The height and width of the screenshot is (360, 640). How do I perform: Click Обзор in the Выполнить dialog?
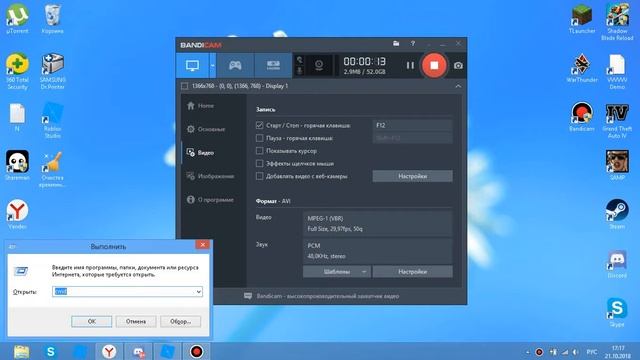tap(180, 321)
